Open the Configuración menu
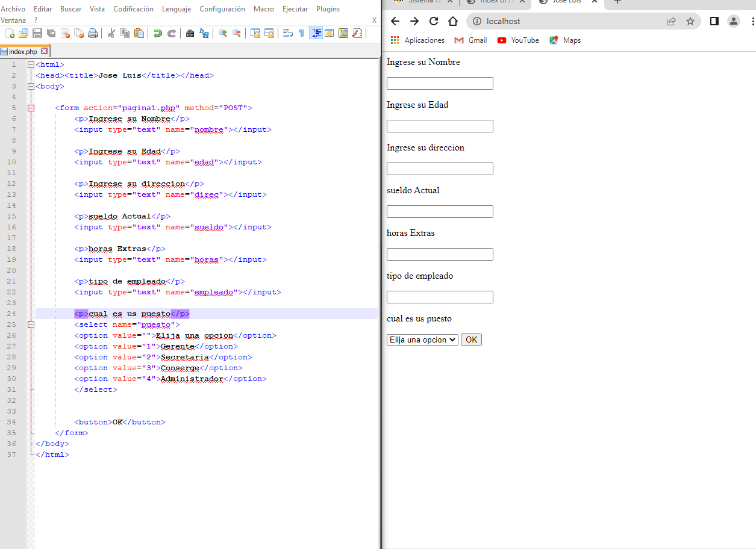Viewport: 756px width, 549px height. (222, 9)
